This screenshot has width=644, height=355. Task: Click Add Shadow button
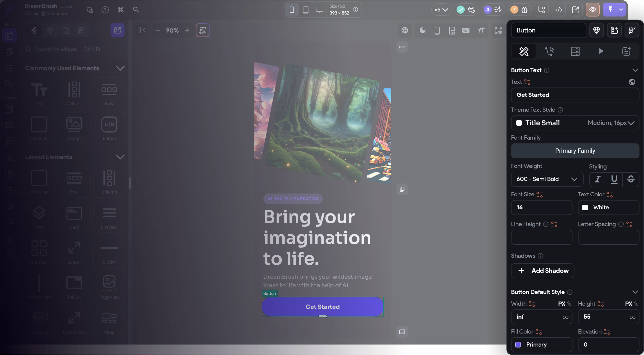pyautogui.click(x=543, y=271)
